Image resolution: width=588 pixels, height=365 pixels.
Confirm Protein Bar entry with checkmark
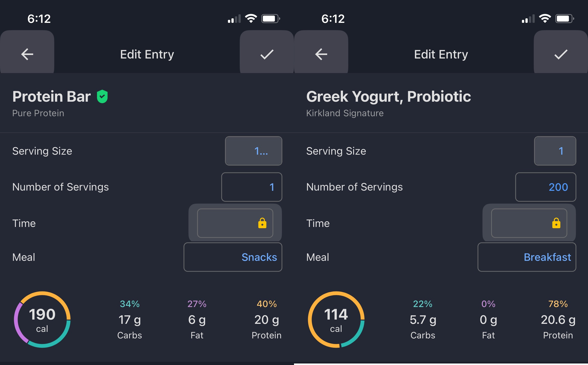coord(267,52)
